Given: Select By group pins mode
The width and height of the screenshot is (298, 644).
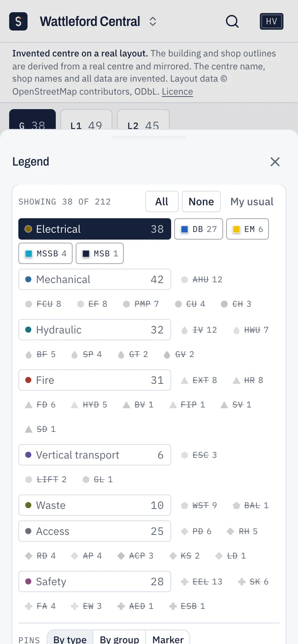Looking at the screenshot, I should (120, 639).
